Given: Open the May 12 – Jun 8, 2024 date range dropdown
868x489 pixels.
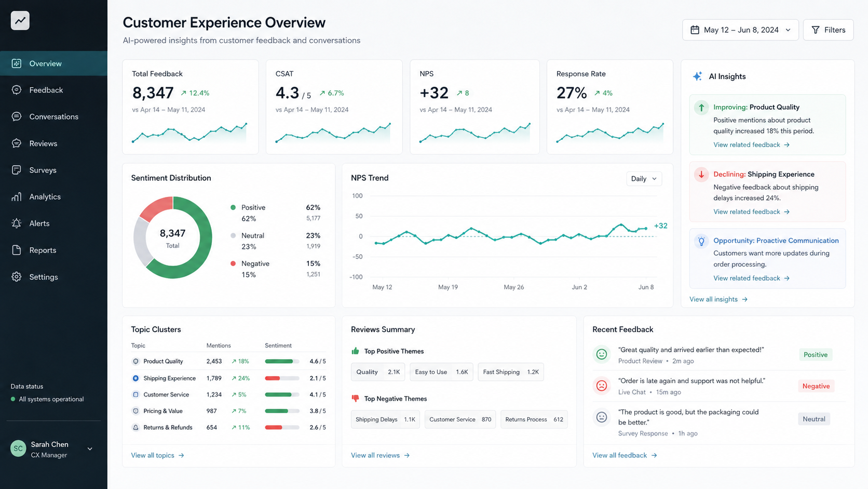Looking at the screenshot, I should coord(740,30).
